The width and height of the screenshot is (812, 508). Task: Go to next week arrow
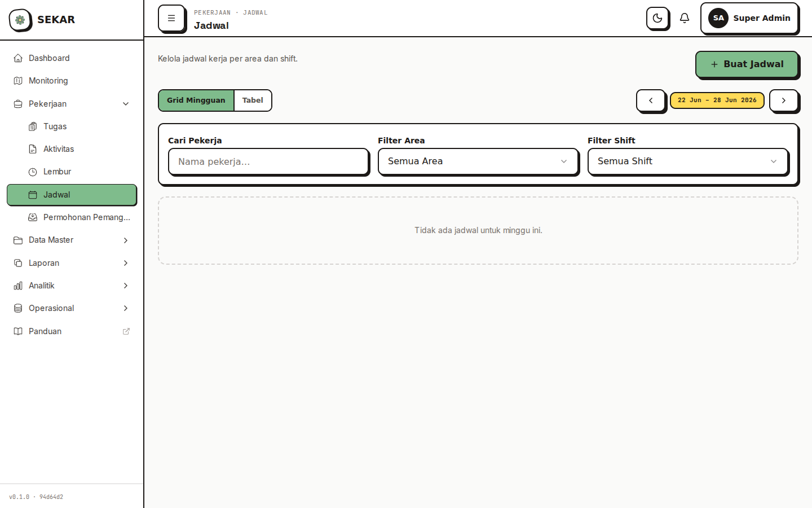(x=783, y=100)
